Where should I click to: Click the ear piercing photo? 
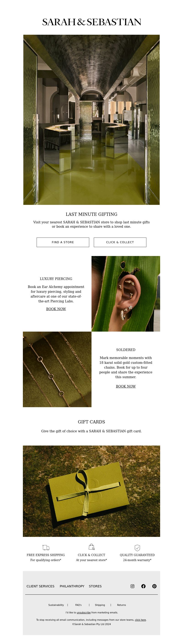click(126, 293)
